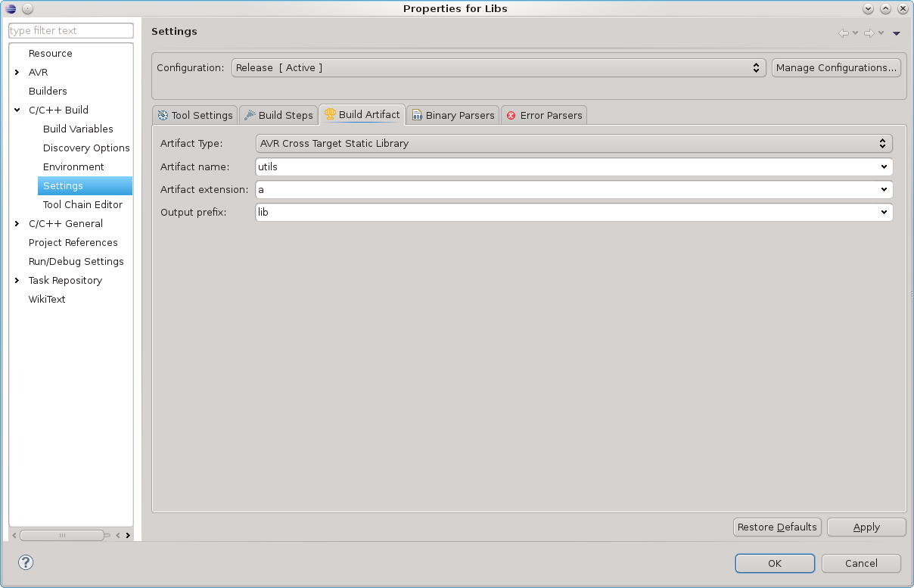
Task: Click the Help question mark icon
Action: pos(26,562)
